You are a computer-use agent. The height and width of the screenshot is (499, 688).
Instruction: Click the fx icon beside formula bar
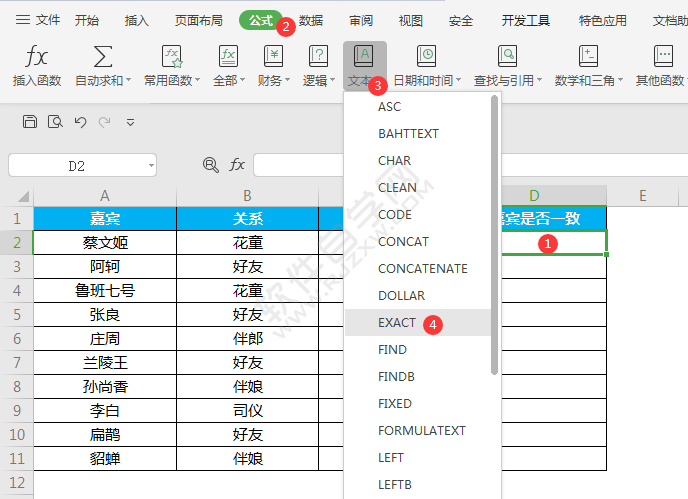237,165
